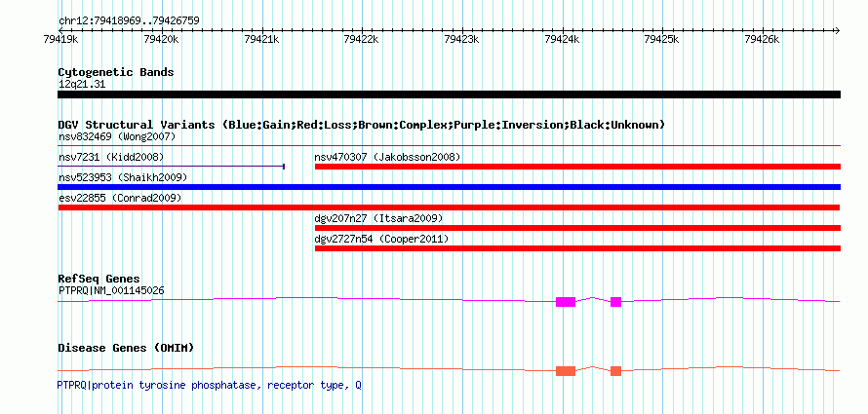868x414 pixels.
Task: Click the larger magenta PTPRQ exon block
Action: pyautogui.click(x=566, y=302)
